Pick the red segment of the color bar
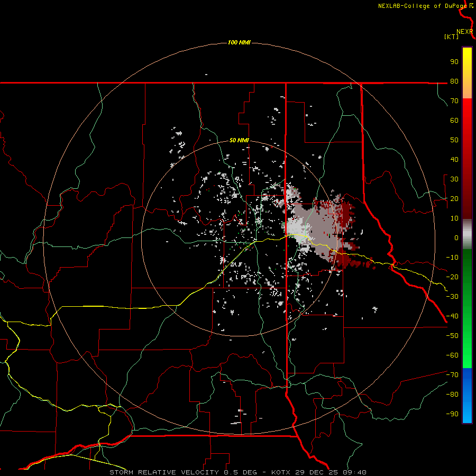Image resolution: width=476 pixels, height=476 pixels. (467, 159)
